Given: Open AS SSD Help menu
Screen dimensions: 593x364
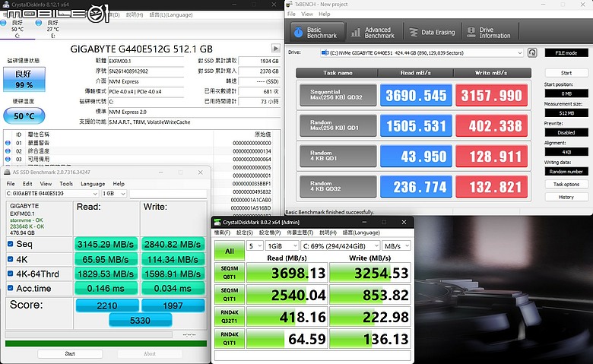Looking at the screenshot, I should coord(119,184).
